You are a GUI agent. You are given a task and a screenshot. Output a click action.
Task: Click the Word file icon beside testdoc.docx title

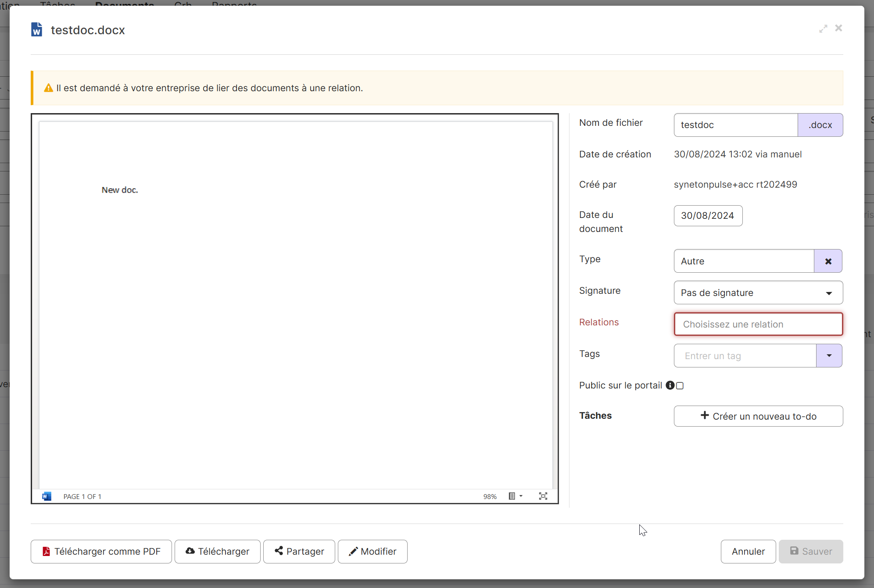(37, 30)
